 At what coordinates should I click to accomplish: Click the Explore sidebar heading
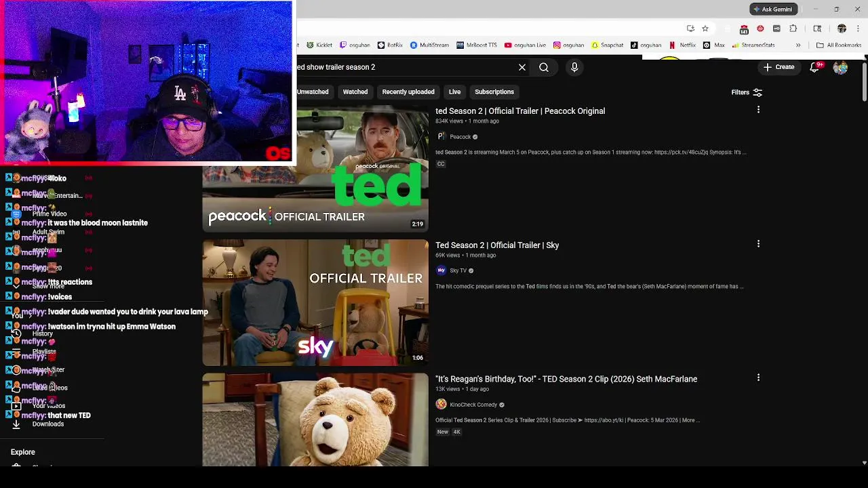(23, 452)
